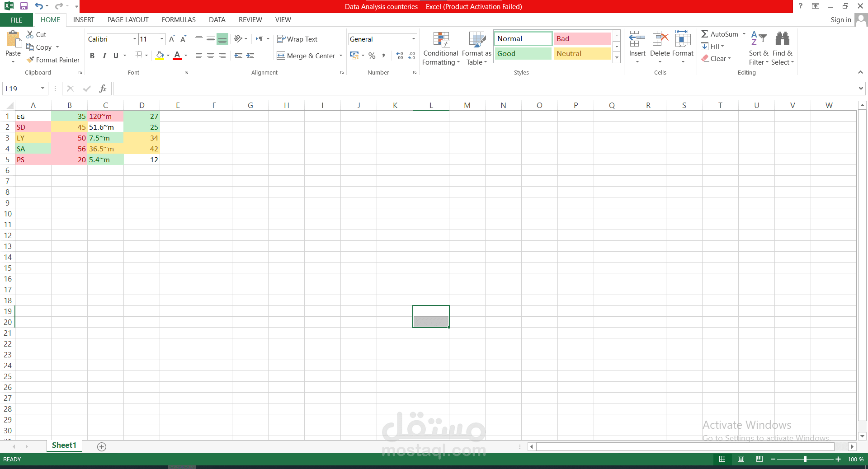This screenshot has width=868, height=469.
Task: Align text to the right
Action: tap(222, 56)
